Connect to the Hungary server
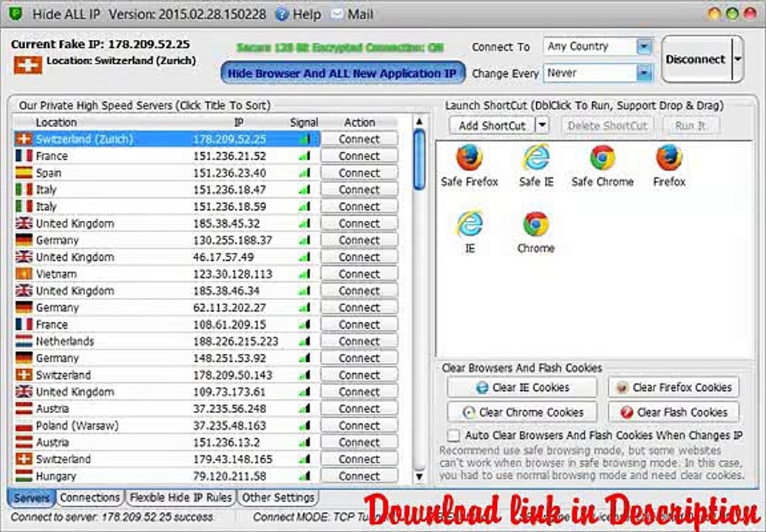 (x=359, y=476)
